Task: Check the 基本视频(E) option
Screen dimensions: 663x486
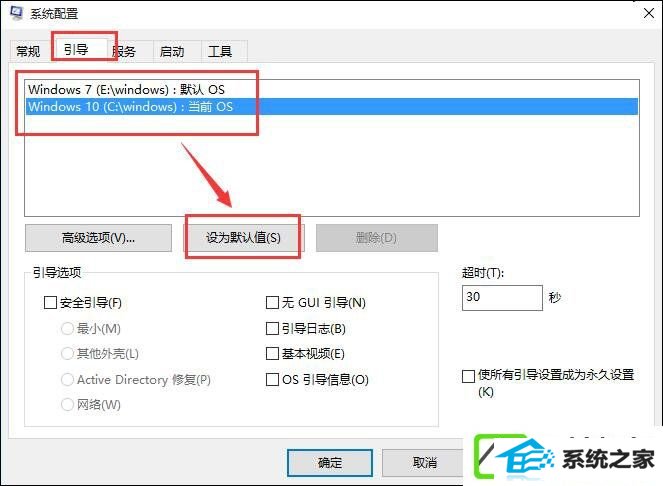Action: pos(272,353)
